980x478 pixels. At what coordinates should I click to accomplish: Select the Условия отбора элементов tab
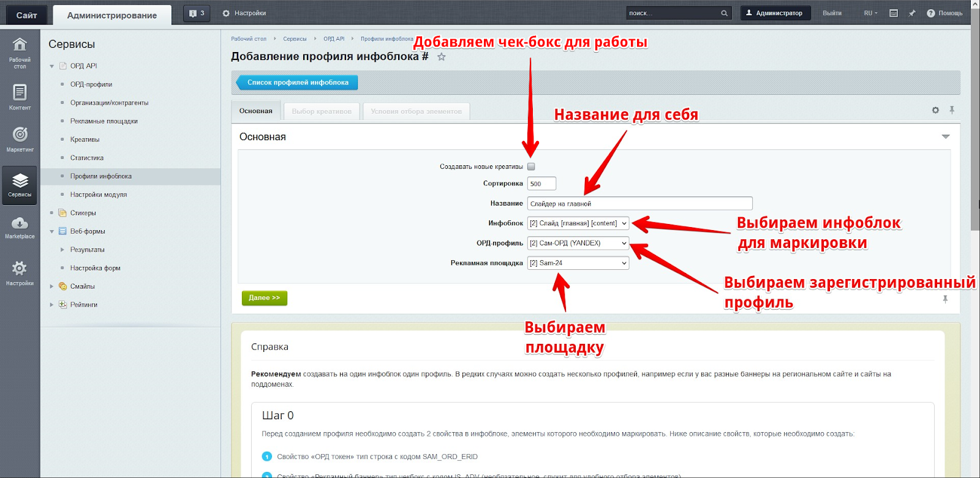point(416,111)
